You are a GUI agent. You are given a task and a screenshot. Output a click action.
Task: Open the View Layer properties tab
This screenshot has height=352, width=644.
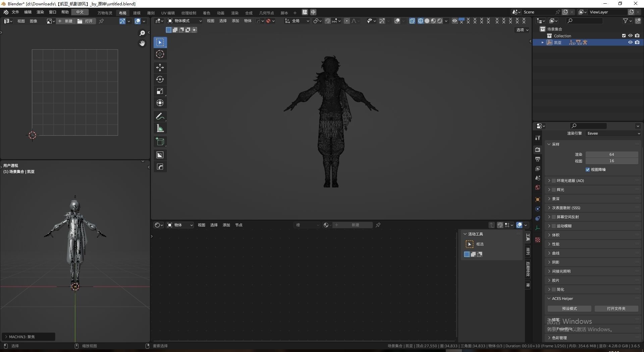[x=538, y=168]
